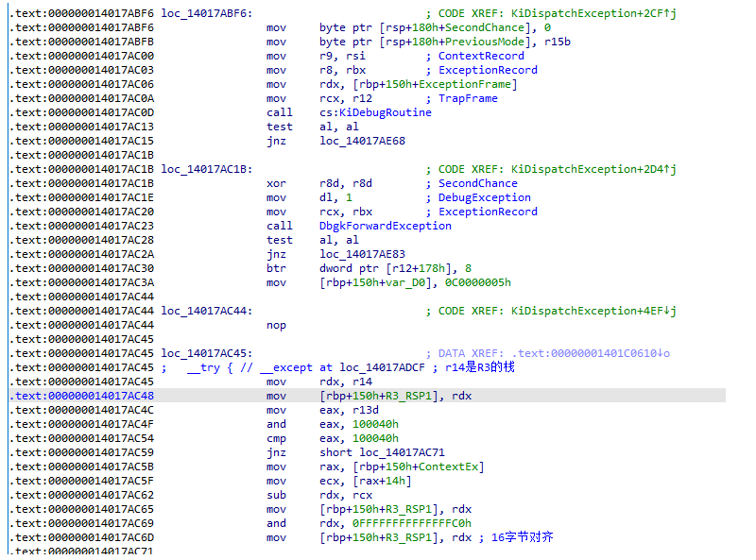Image resolution: width=756 pixels, height=560 pixels.
Task: Click label loc_14017AC45
Action: pyautogui.click(x=206, y=353)
